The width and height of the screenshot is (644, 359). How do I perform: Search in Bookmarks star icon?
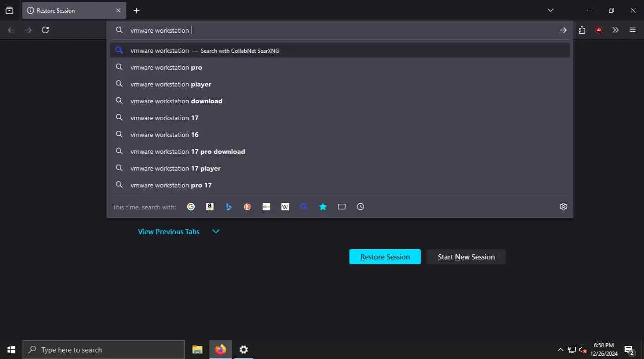coord(323,207)
